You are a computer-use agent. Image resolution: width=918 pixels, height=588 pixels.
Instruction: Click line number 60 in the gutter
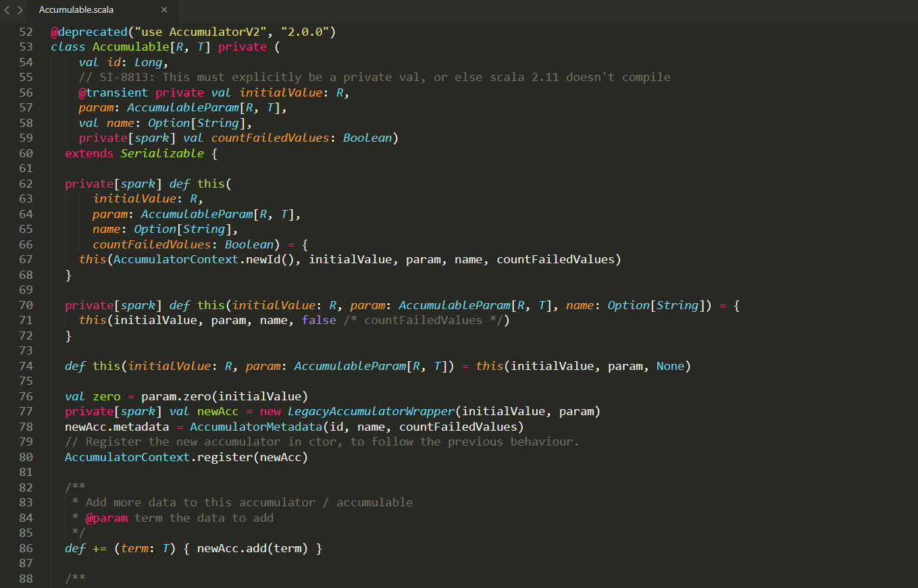pyautogui.click(x=26, y=153)
